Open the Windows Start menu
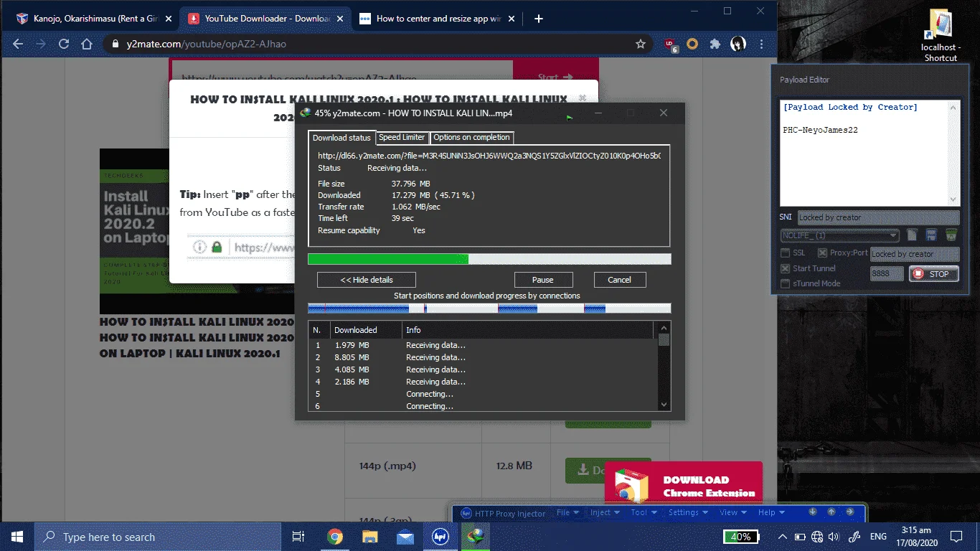The width and height of the screenshot is (980, 551). coord(17,536)
